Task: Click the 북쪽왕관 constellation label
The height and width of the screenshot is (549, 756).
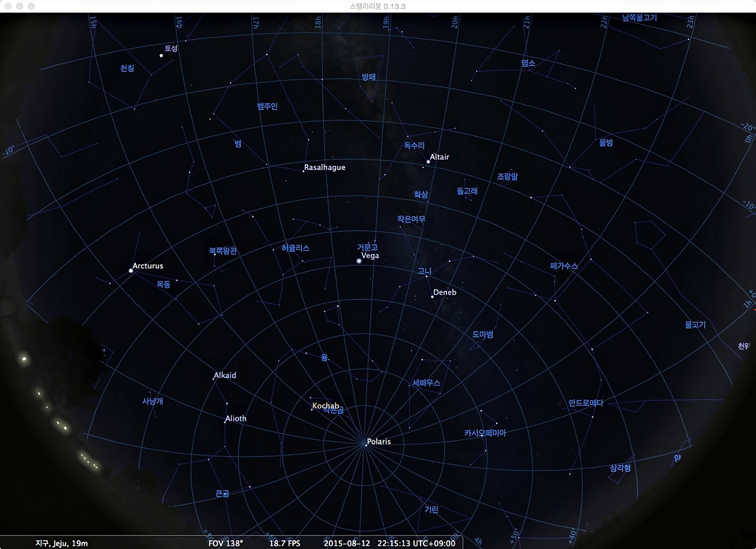Action: [x=223, y=251]
